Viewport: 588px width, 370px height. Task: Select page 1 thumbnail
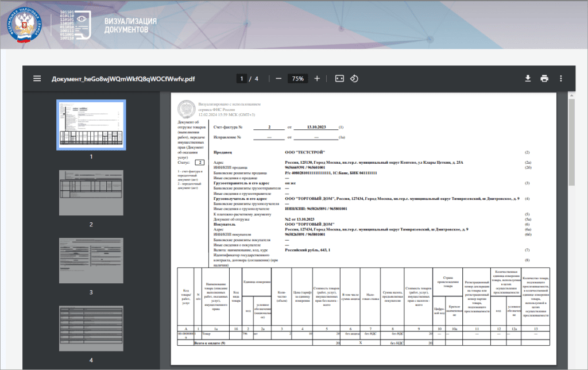pos(90,124)
